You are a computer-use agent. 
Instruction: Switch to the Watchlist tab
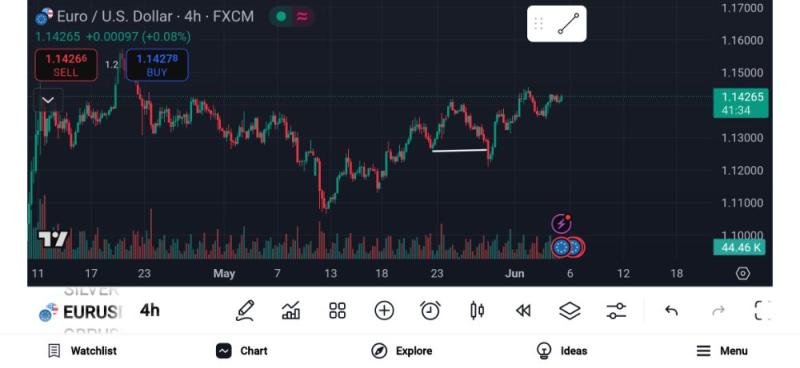click(82, 351)
